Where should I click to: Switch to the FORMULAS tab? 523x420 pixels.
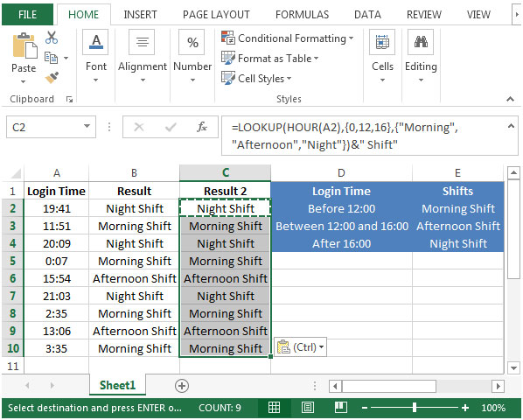[x=302, y=14]
